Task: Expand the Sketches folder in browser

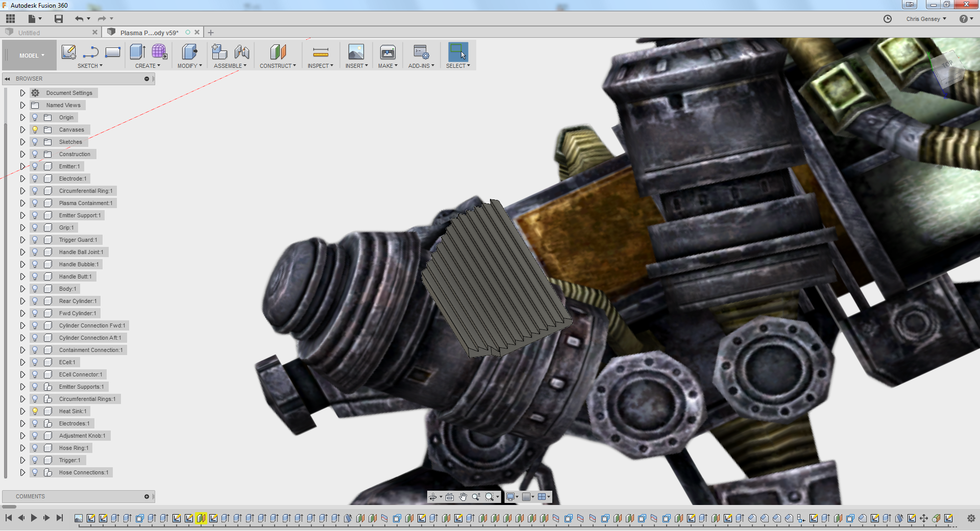Action: (x=22, y=142)
